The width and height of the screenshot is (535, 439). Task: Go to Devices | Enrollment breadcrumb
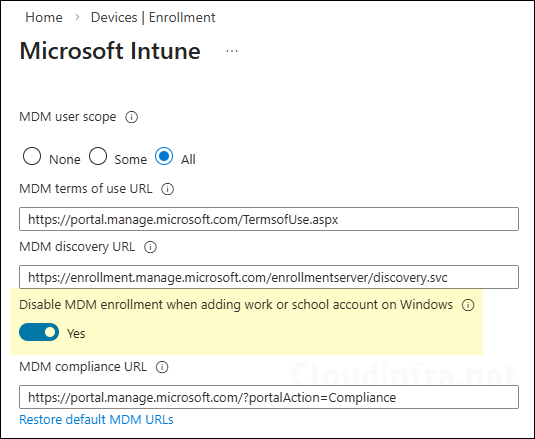[153, 17]
